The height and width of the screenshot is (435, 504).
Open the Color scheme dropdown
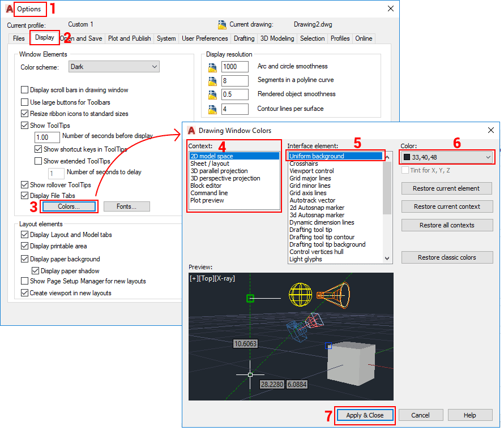[114, 67]
